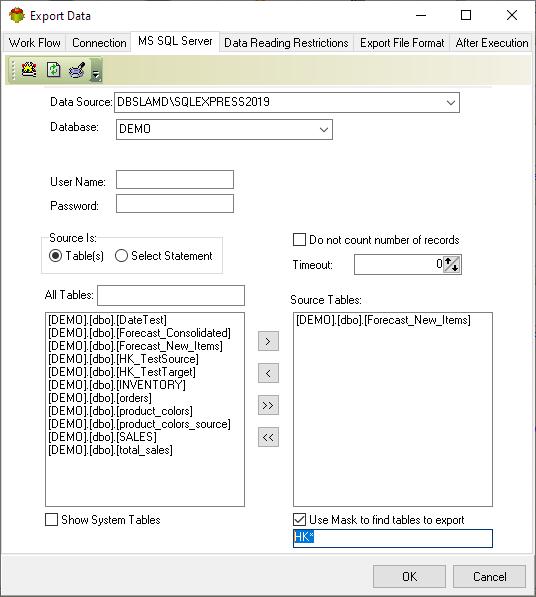Click the All Tables filter field

[x=171, y=295]
